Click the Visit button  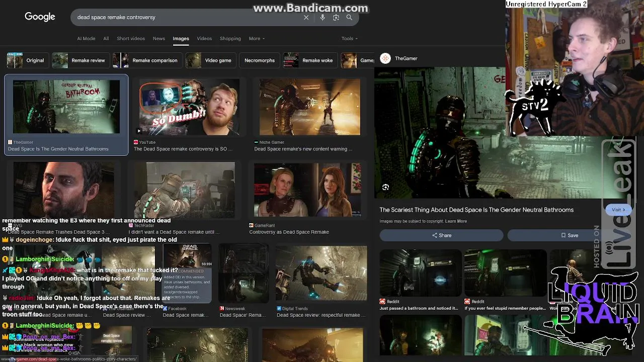pos(618,210)
